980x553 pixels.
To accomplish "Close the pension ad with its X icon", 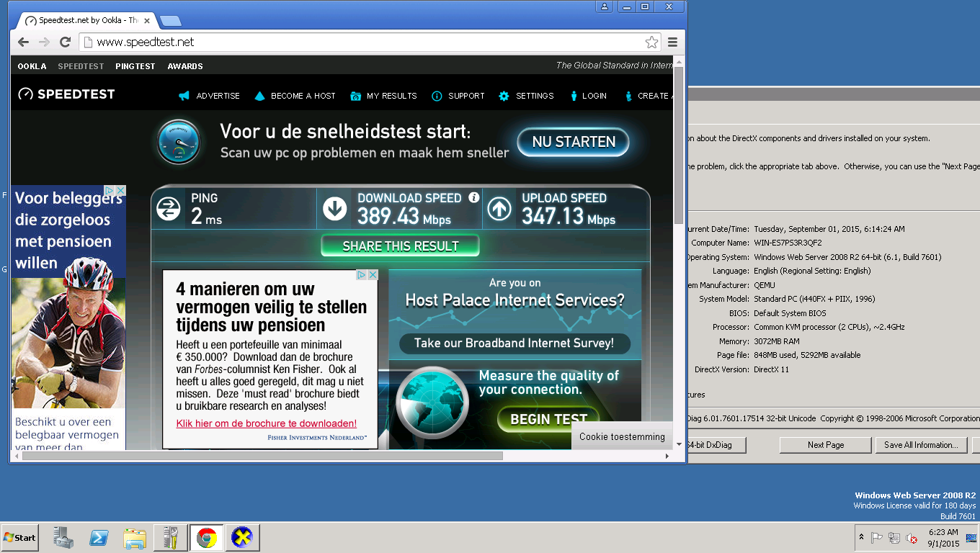I will tap(373, 275).
